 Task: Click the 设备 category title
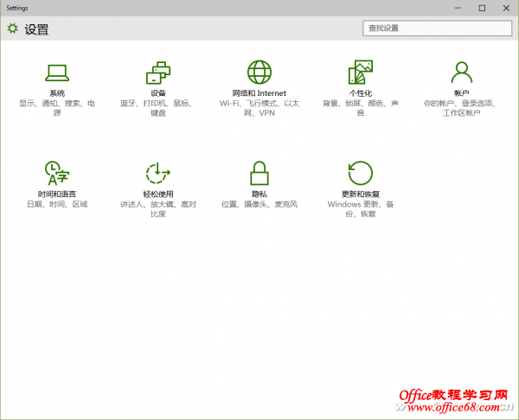pyautogui.click(x=158, y=93)
